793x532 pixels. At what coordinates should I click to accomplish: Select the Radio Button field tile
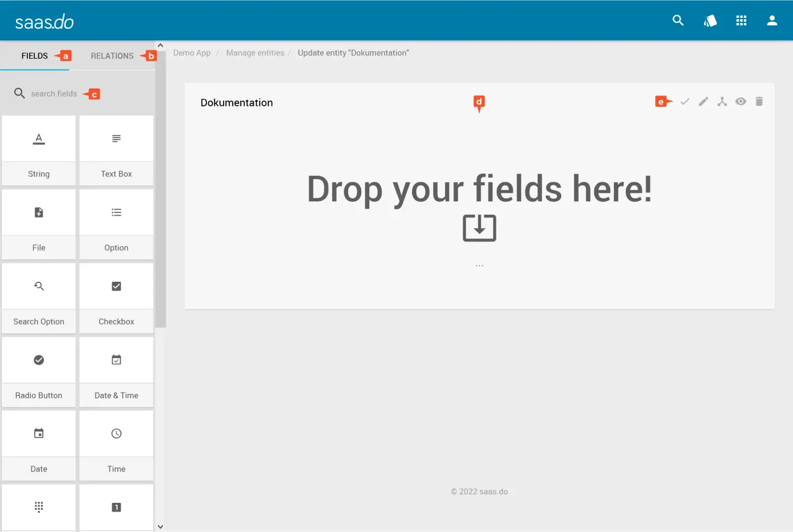click(38, 371)
